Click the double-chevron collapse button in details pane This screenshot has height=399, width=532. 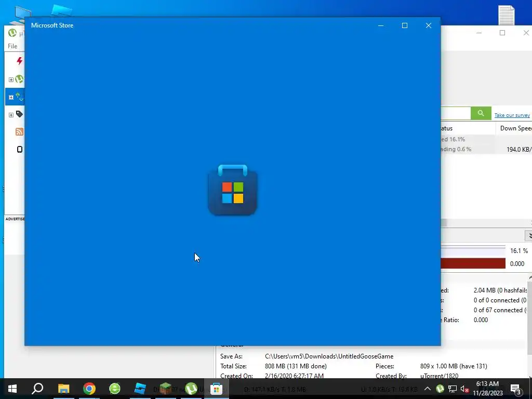528,235
